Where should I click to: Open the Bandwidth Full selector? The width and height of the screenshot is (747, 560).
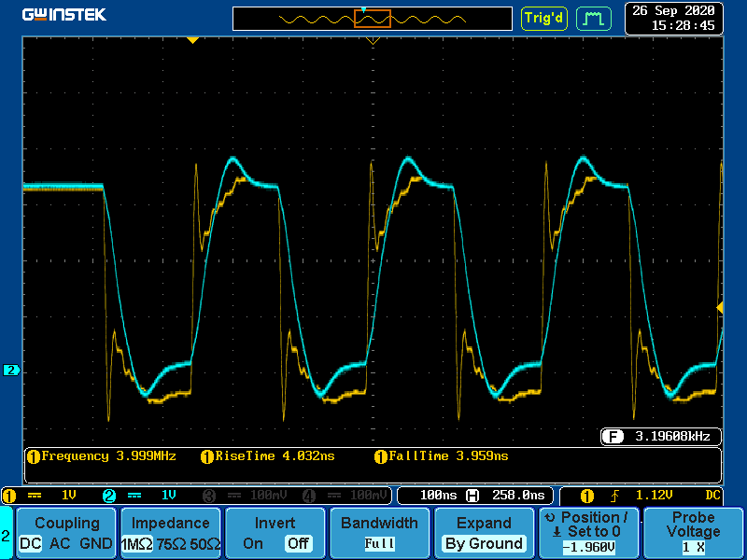(379, 534)
